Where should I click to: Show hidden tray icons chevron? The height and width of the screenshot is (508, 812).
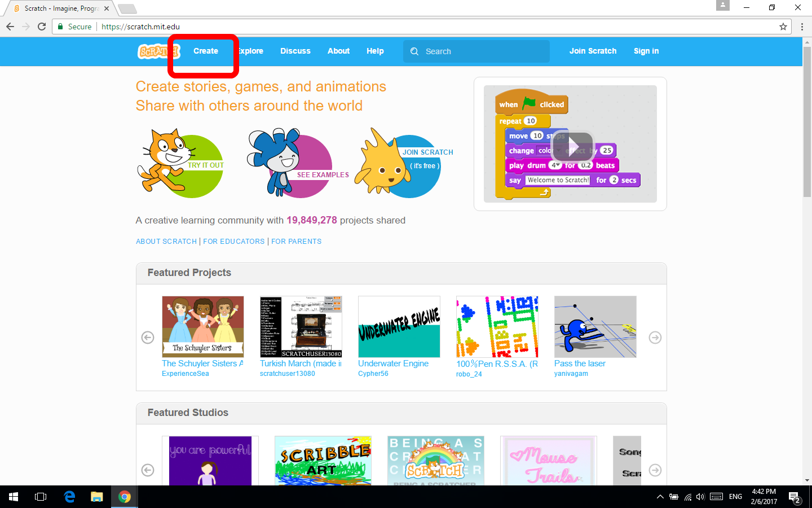click(x=660, y=497)
